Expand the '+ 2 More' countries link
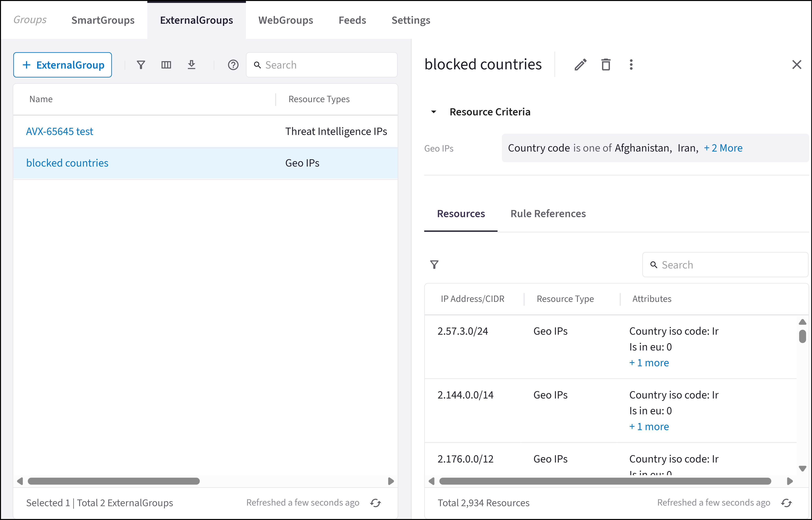This screenshot has width=812, height=520. [x=723, y=148]
